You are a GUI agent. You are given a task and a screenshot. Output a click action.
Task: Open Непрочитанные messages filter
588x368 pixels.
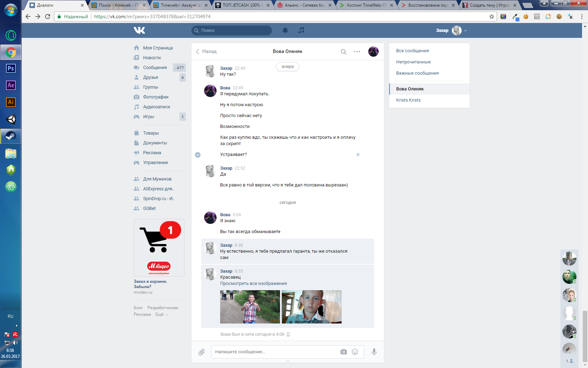(x=413, y=62)
